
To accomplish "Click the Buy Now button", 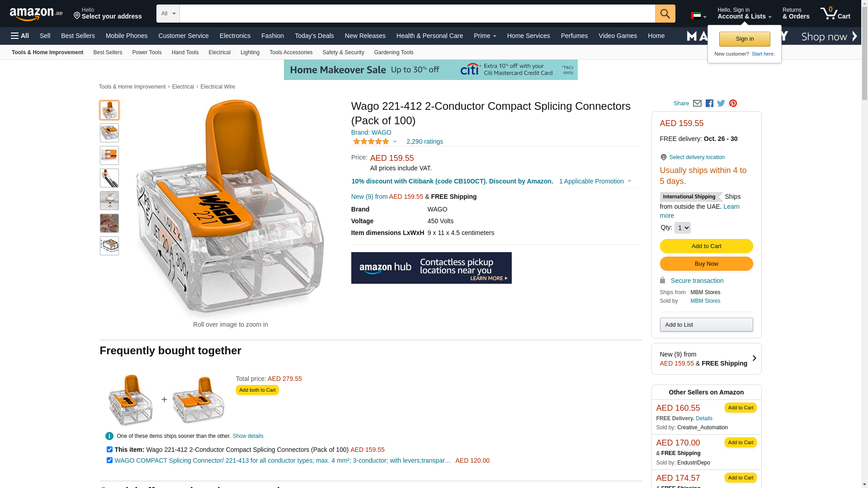I will (706, 264).
